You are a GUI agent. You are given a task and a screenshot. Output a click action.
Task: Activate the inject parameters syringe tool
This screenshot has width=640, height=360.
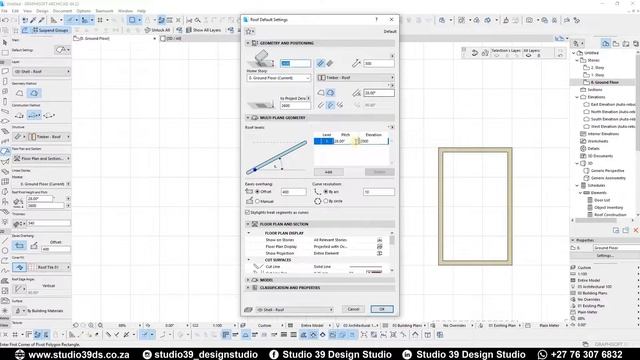(x=41, y=20)
